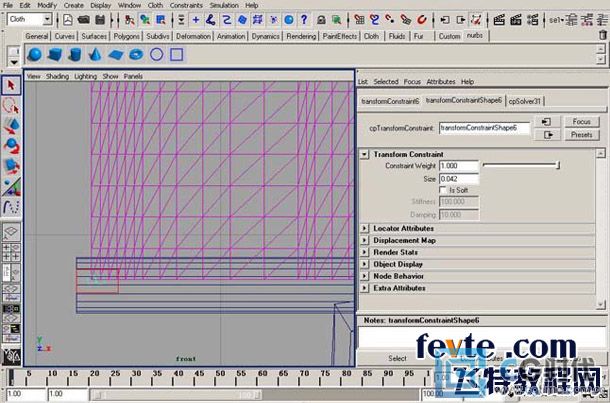Click the go to input connection button
The width and height of the screenshot is (610, 403).
[x=547, y=122]
